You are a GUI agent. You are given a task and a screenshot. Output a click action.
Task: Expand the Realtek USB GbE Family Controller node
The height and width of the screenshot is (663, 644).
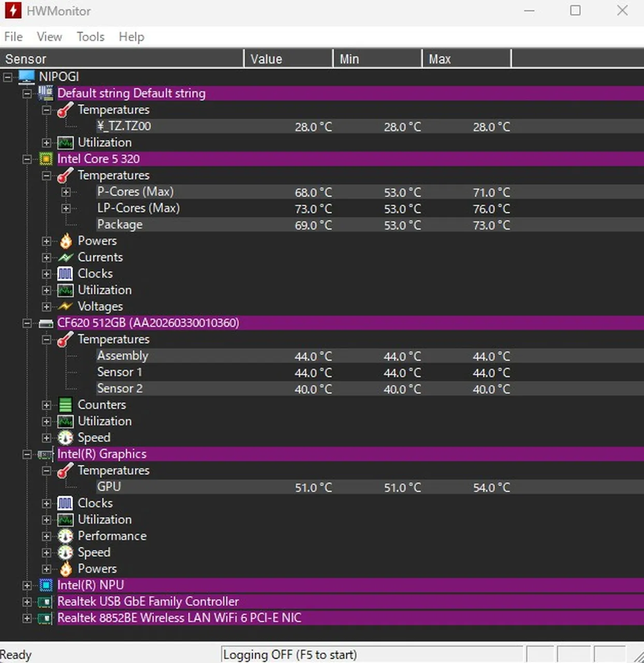click(x=27, y=602)
